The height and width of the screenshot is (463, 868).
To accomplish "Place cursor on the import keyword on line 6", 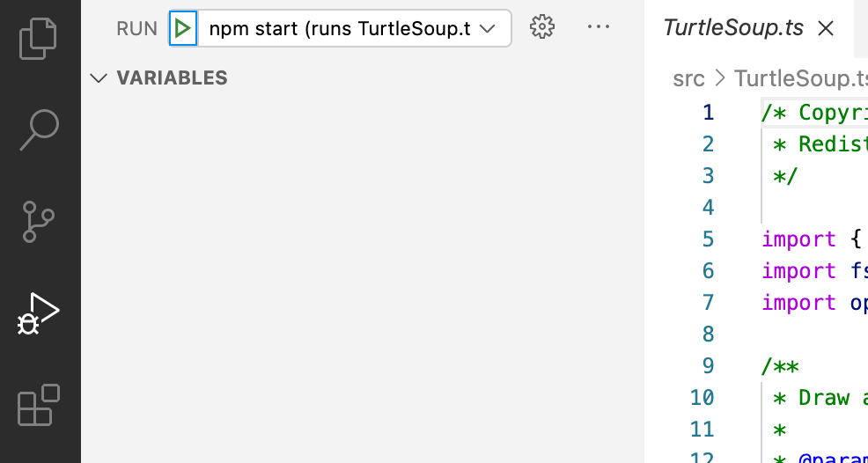I will click(798, 271).
